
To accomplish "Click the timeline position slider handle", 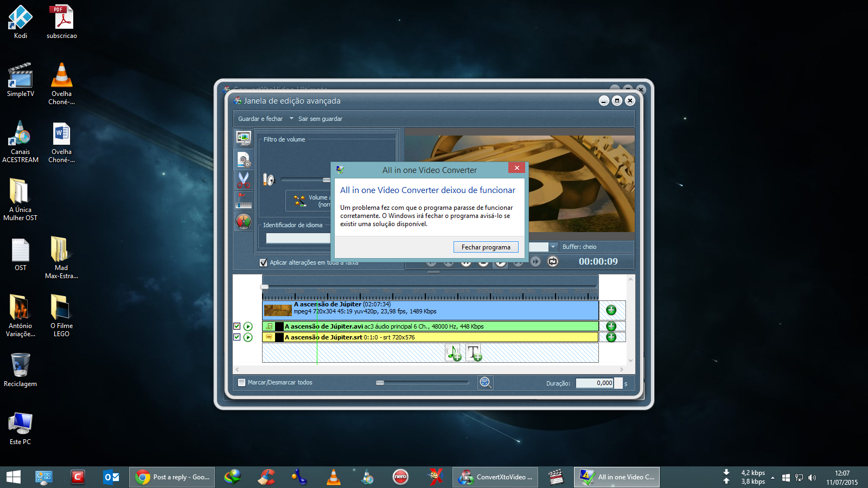I will (265, 287).
